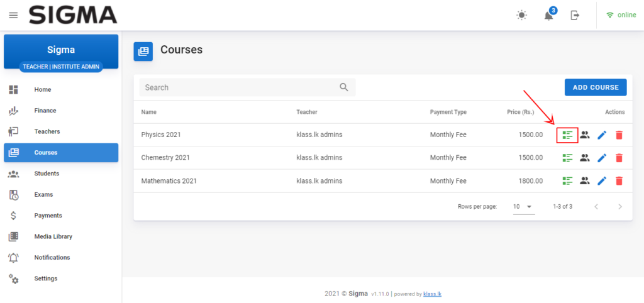The height and width of the screenshot is (303, 644).
Task: Go to next page of courses
Action: [x=620, y=206]
